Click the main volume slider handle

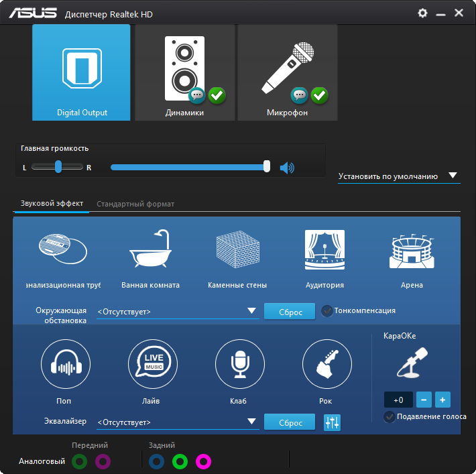point(267,167)
